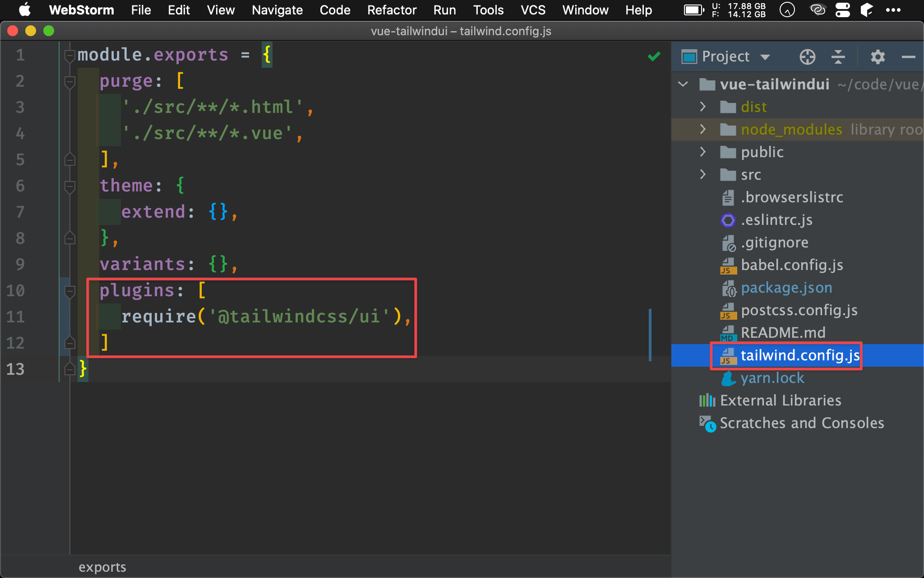924x578 pixels.
Task: Open the .eslintrc.js file
Action: 776,220
